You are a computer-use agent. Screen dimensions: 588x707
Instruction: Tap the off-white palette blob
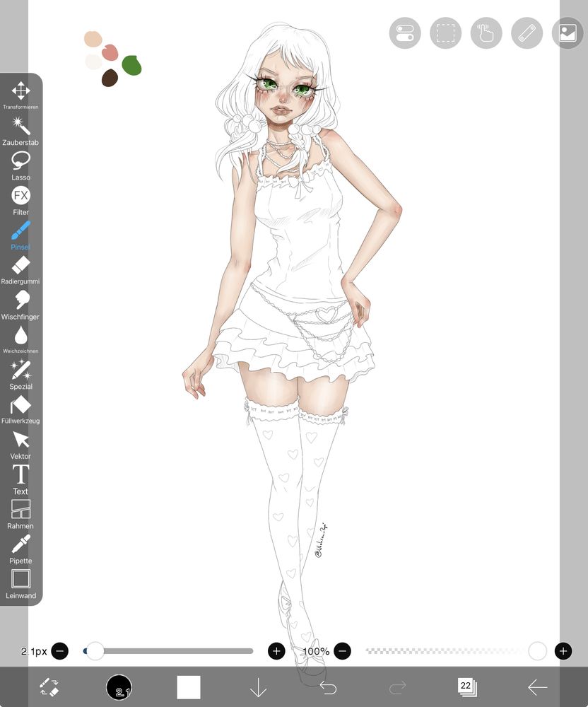tap(94, 62)
